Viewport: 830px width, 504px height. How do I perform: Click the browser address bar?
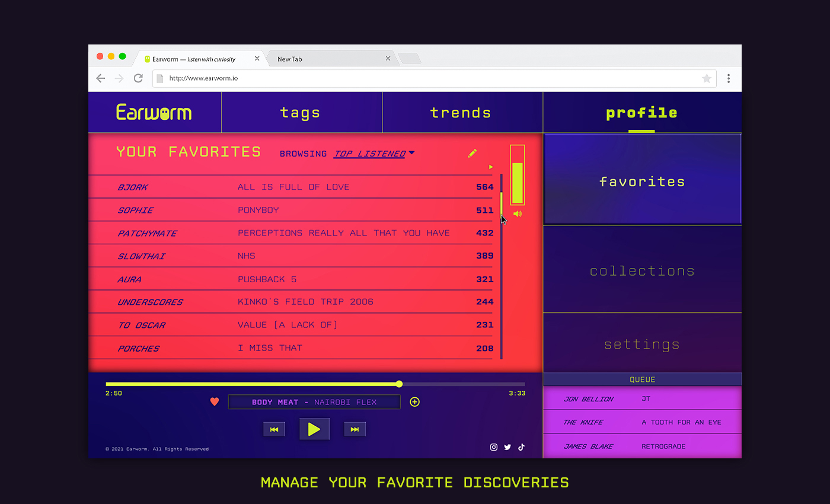pyautogui.click(x=434, y=78)
